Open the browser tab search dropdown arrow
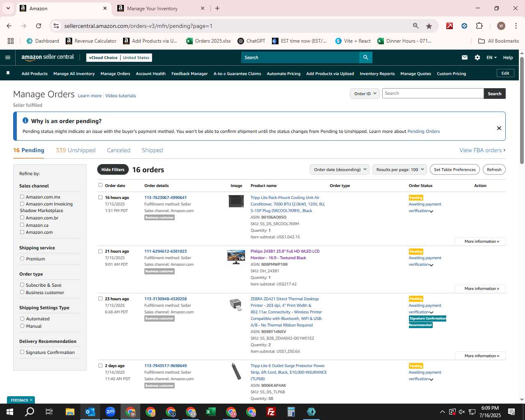525x420 pixels. (8, 8)
